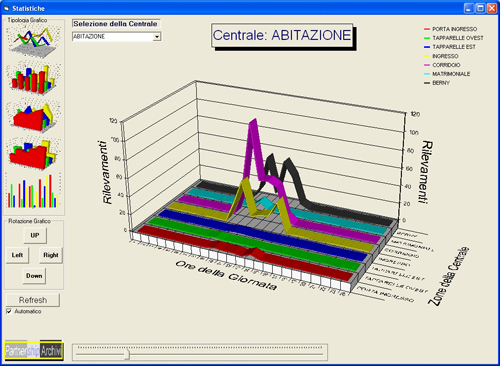Choose the 3D cylinder bar chart icon
Viewport: 500px width, 366px height.
click(33, 79)
